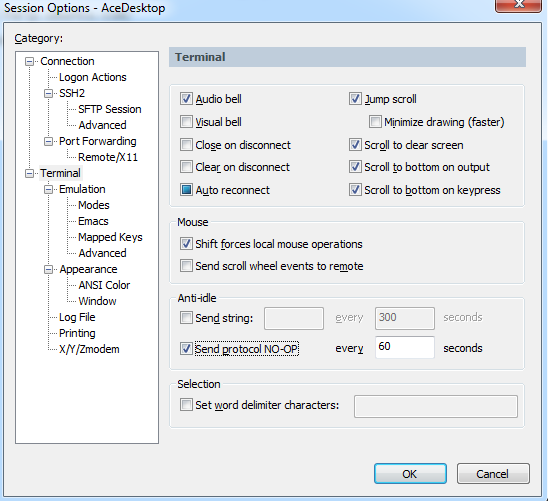The height and width of the screenshot is (501, 548).
Task: Select Appearance category label
Action: click(x=88, y=269)
